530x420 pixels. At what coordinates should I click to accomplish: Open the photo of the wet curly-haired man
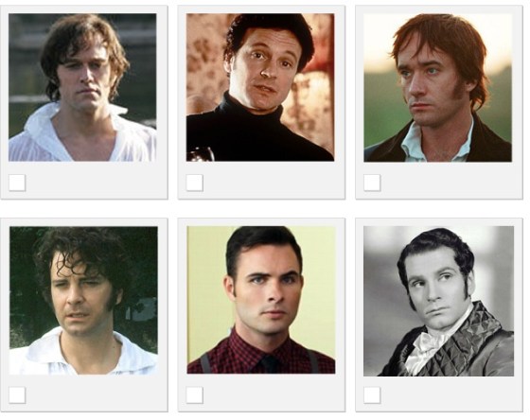tap(83, 301)
